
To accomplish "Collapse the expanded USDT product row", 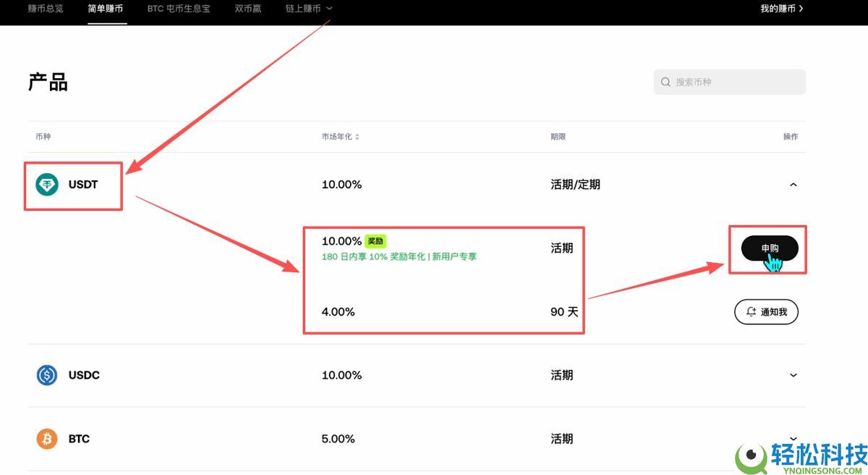I will 793,185.
